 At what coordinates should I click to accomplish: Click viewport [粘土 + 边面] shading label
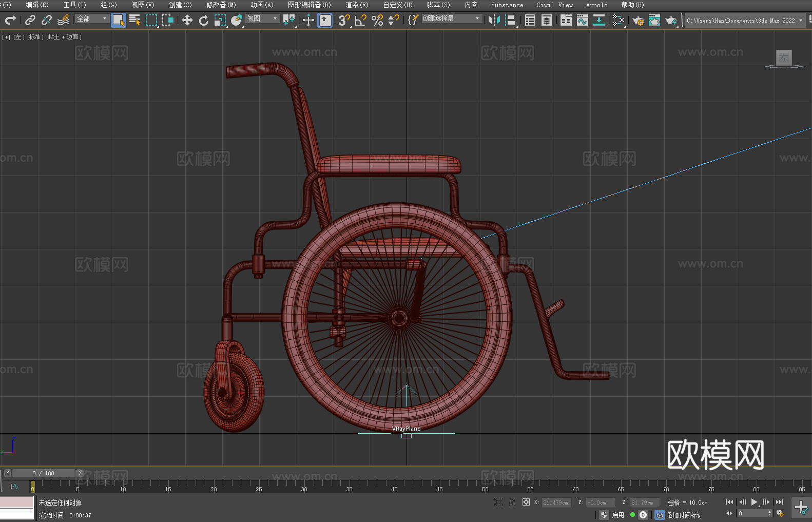(64, 37)
